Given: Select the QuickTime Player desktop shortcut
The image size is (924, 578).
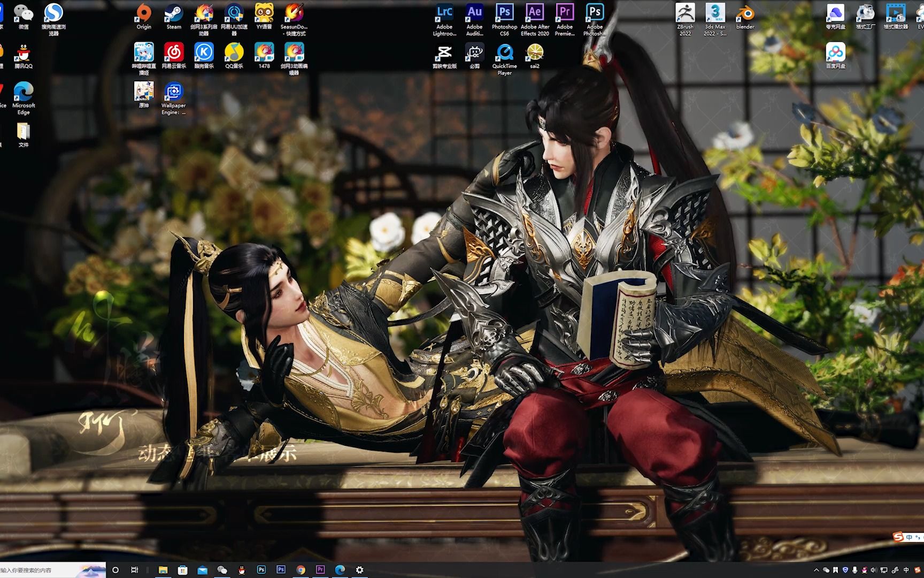Looking at the screenshot, I should click(x=504, y=59).
